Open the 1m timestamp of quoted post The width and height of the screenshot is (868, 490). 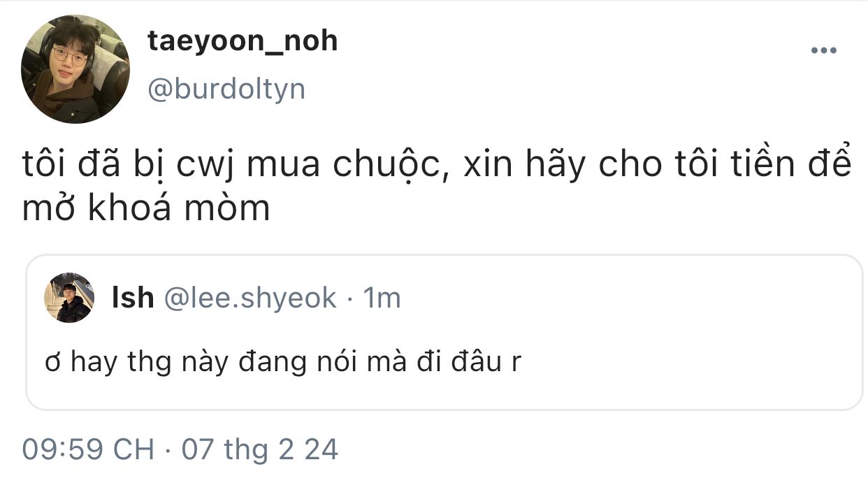pyautogui.click(x=383, y=298)
